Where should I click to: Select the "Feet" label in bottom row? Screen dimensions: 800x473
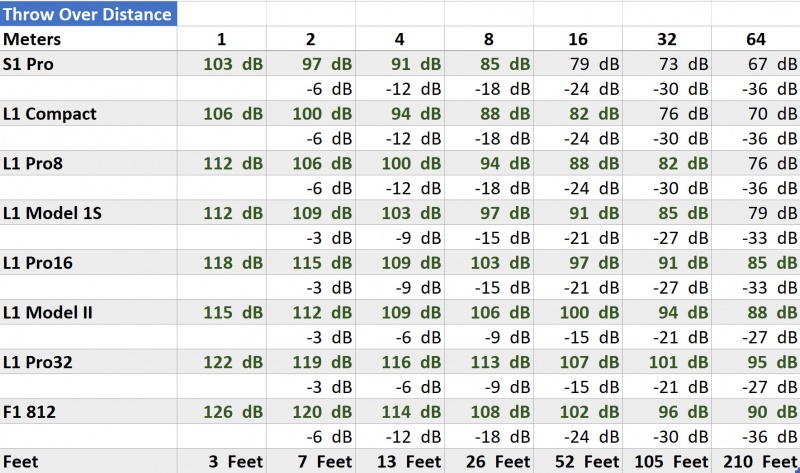[23, 461]
